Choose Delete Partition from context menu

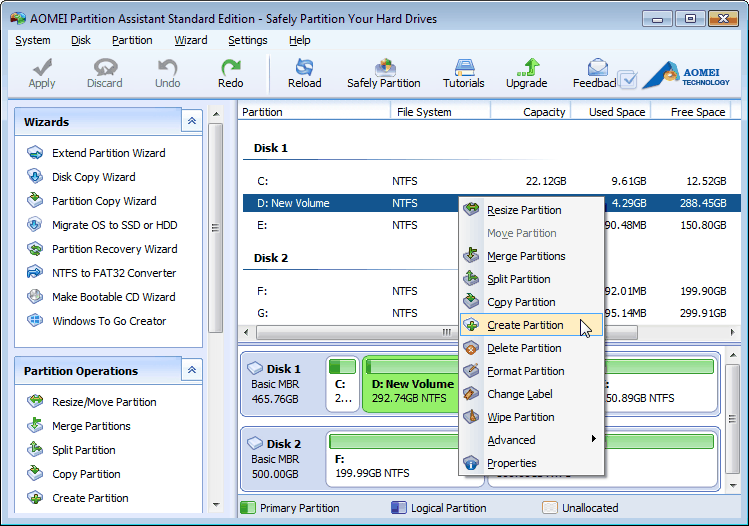pos(531,348)
